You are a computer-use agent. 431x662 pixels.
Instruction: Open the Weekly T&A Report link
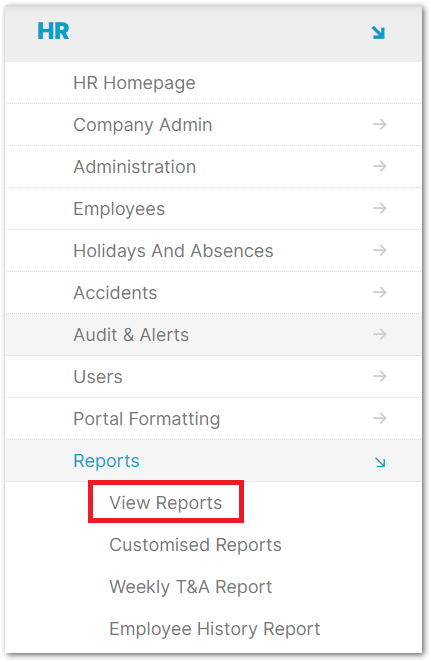[x=190, y=587]
